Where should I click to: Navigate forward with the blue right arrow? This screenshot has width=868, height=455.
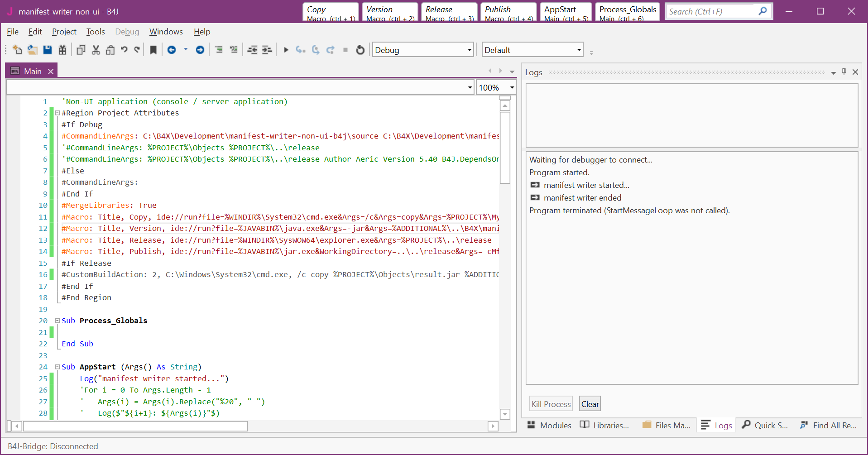pos(200,50)
